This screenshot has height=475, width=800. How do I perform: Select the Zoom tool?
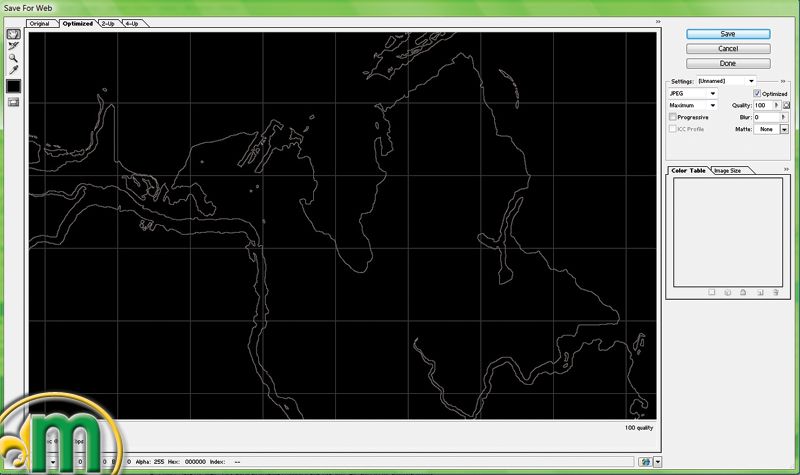tap(13, 58)
